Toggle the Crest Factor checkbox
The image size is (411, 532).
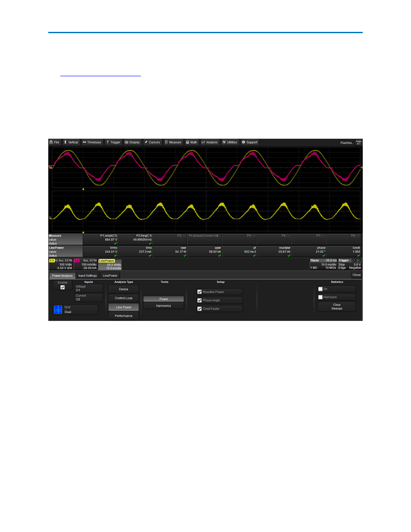tap(199, 309)
